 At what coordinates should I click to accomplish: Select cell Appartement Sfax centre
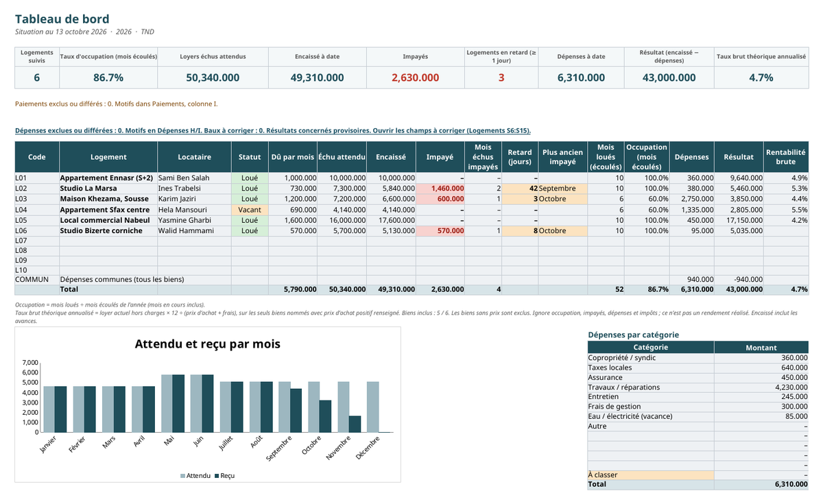click(108, 209)
